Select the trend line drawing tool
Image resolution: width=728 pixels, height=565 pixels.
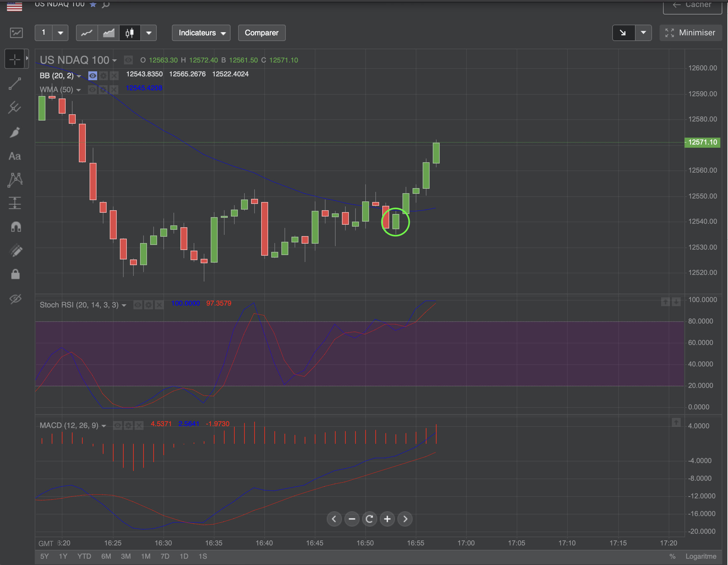[15, 83]
